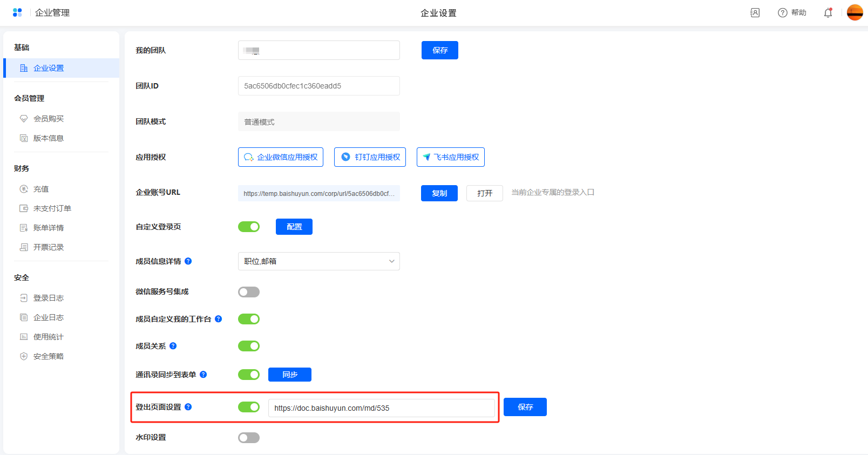
Task: Click help icon beside 成员关系
Action: pos(173,346)
